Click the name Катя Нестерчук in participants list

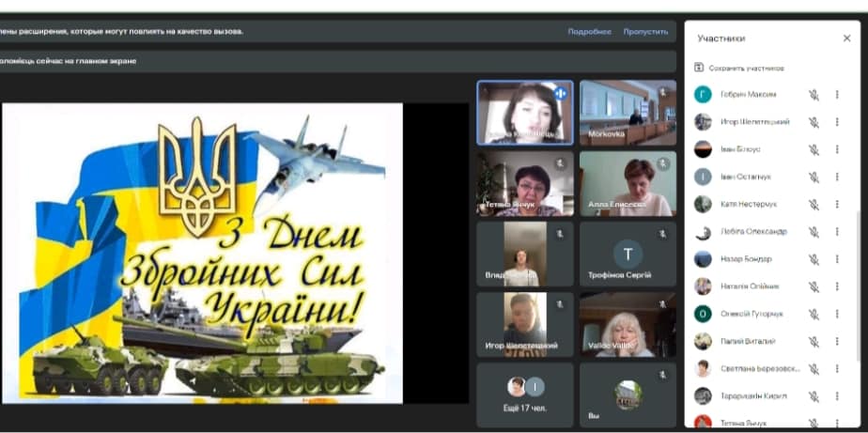749,205
